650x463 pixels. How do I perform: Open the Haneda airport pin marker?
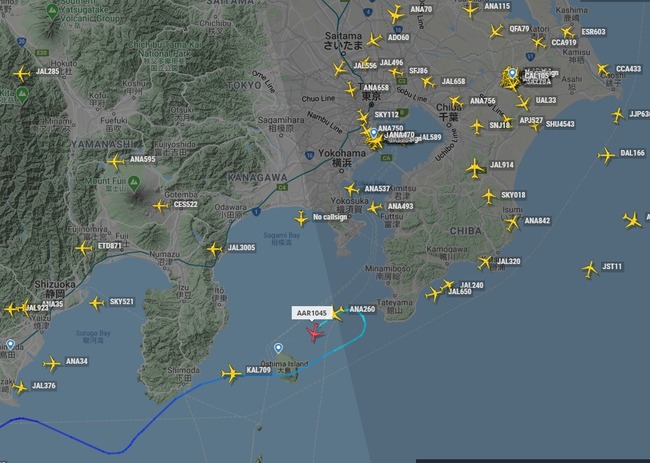click(x=374, y=133)
